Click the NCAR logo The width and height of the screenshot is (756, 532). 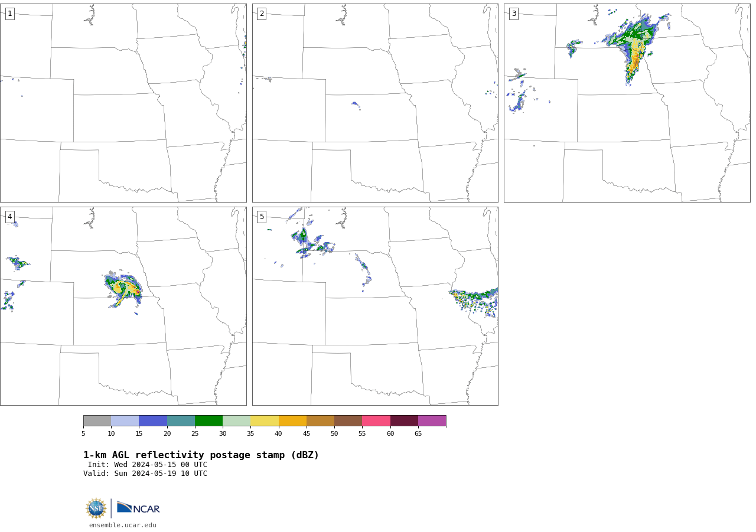coord(138,508)
